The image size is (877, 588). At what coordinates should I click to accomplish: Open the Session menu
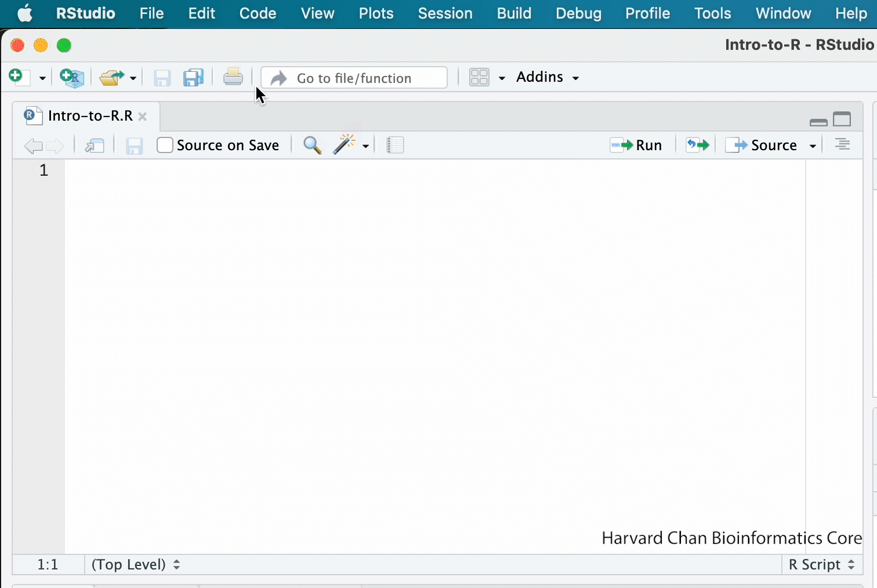445,13
